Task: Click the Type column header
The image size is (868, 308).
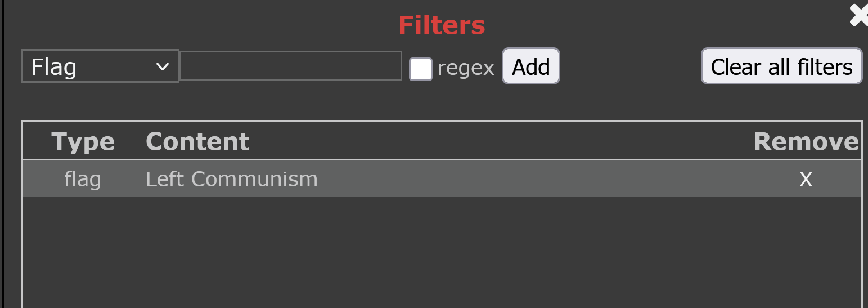Action: (83, 141)
